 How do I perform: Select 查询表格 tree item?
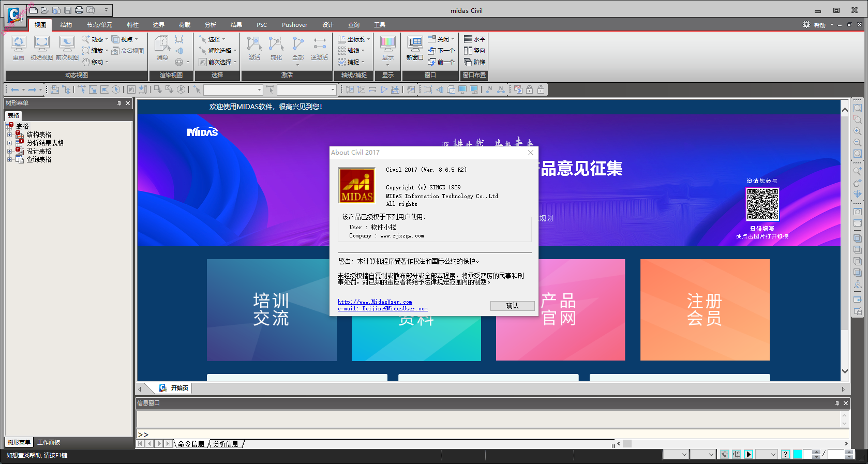click(x=39, y=160)
